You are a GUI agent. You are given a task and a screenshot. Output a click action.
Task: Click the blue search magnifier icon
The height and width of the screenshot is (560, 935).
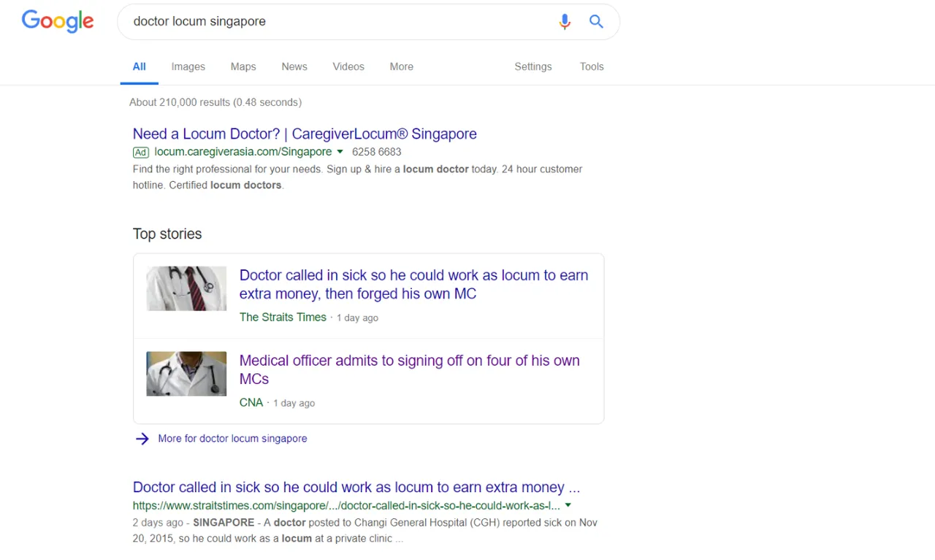[x=596, y=22]
